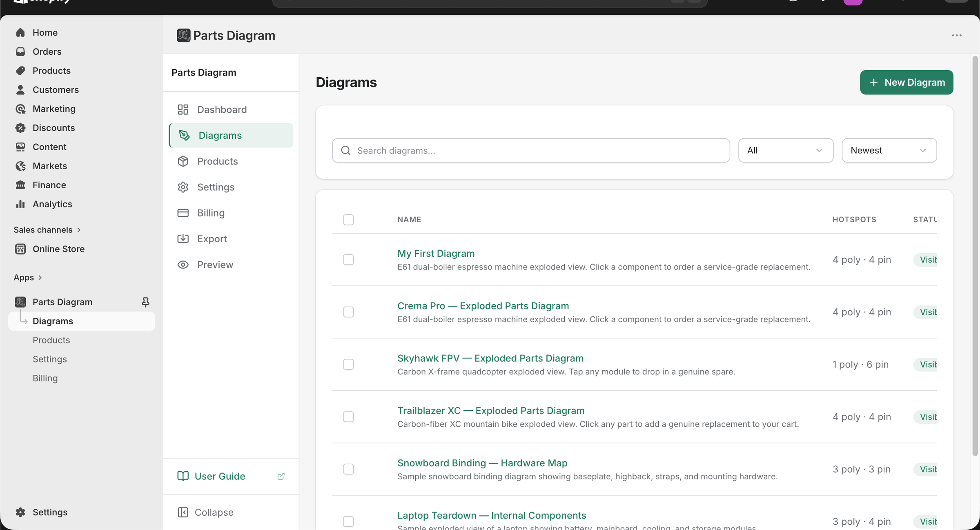The image size is (980, 530).
Task: Click the Parts Diagram logo in the page header
Action: click(x=183, y=36)
